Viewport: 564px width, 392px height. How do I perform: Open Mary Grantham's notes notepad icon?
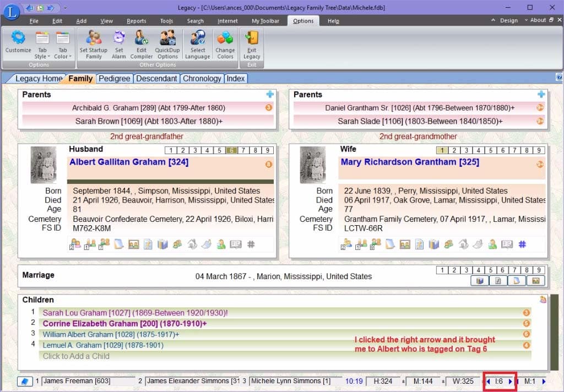point(390,244)
